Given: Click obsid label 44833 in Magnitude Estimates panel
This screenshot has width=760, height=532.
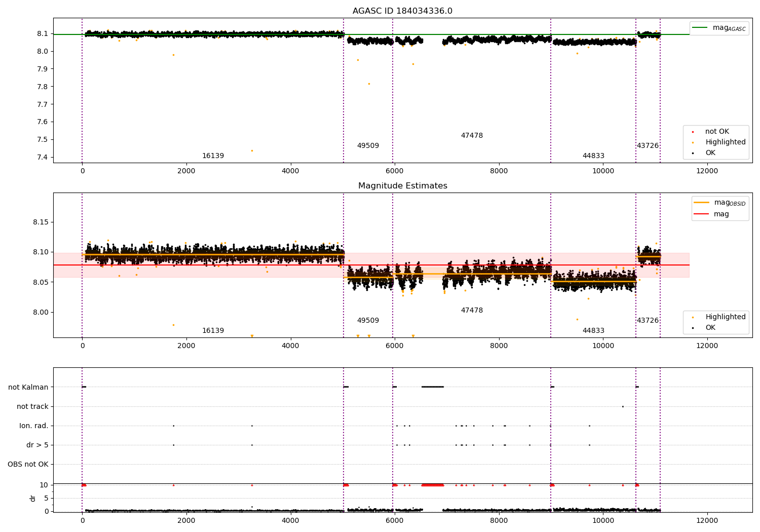Looking at the screenshot, I should coord(593,330).
